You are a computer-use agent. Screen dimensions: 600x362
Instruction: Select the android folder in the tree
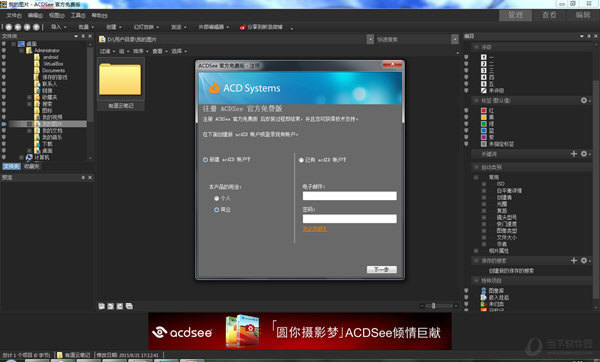(x=51, y=57)
